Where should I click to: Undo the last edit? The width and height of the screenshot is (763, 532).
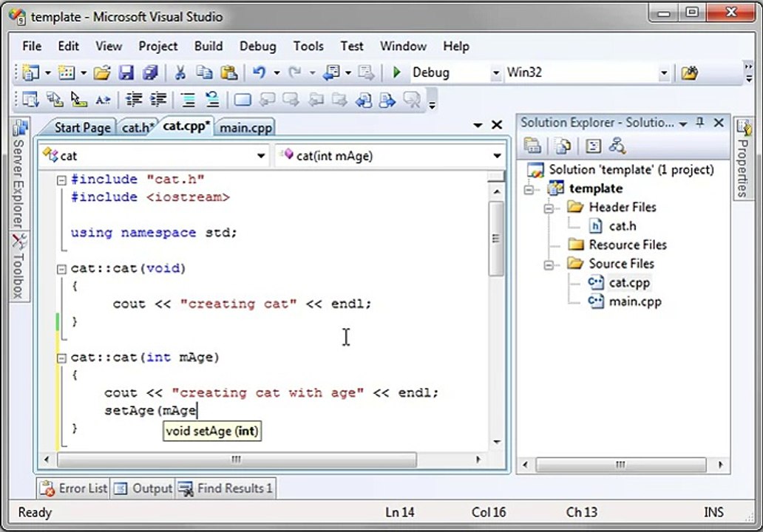point(259,73)
